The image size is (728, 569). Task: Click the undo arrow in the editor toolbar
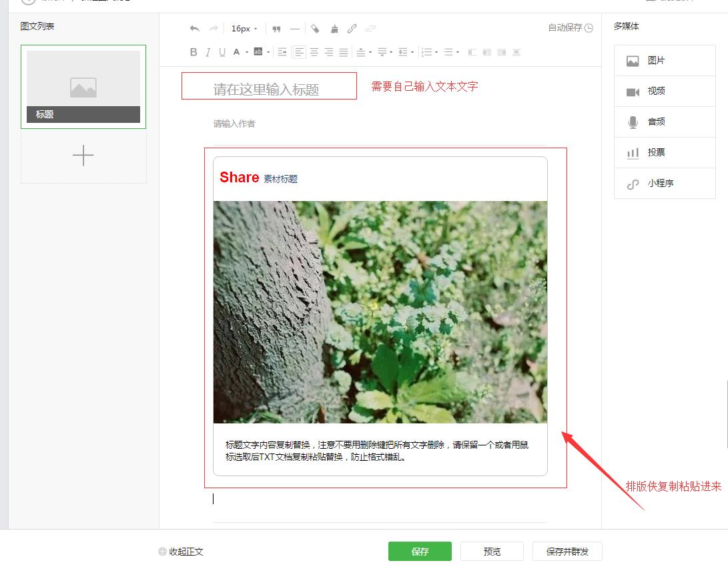pyautogui.click(x=194, y=29)
